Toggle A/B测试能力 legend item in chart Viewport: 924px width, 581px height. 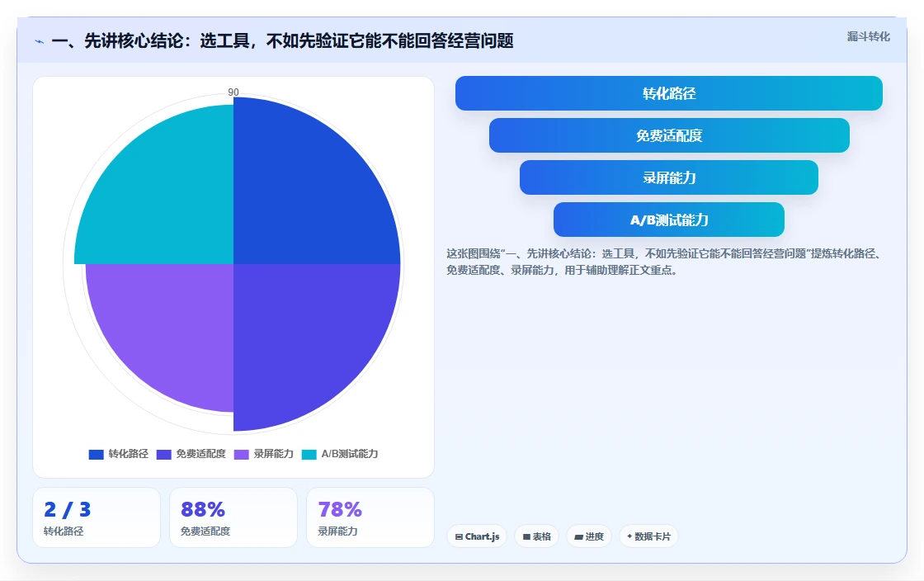340,454
